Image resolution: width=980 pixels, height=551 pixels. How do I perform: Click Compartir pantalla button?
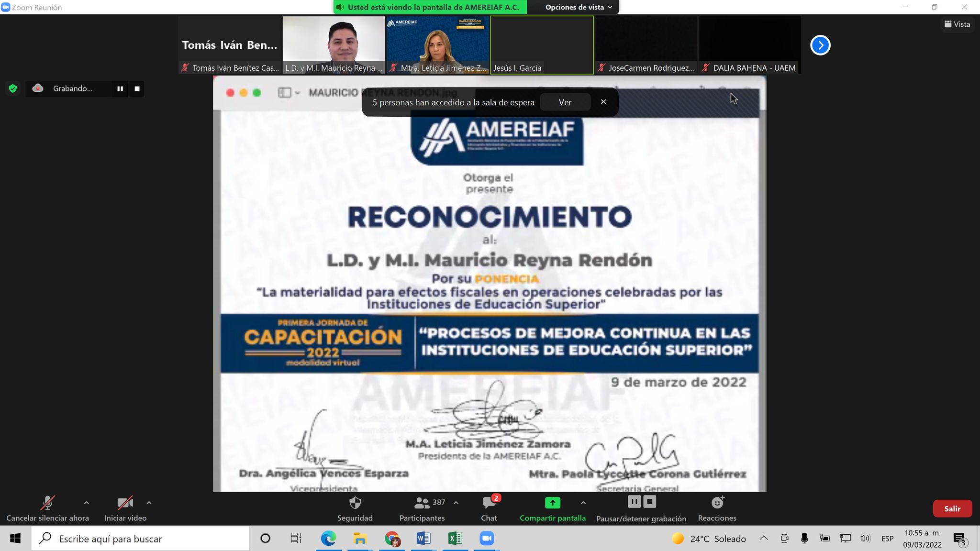pos(553,509)
